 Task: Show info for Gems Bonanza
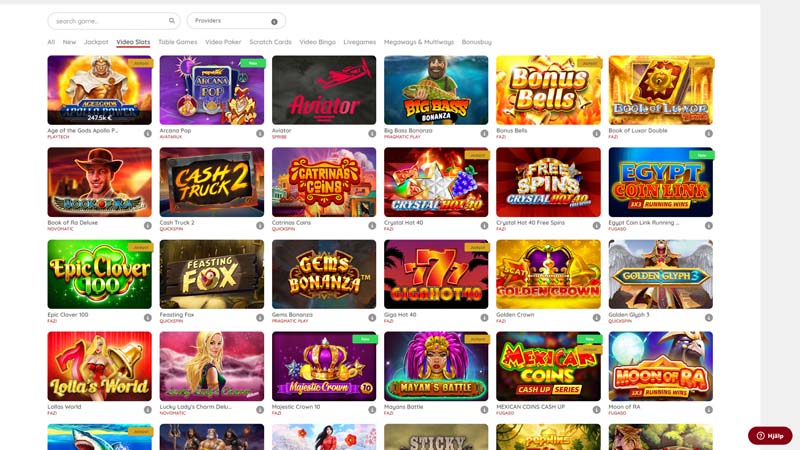(x=372, y=317)
